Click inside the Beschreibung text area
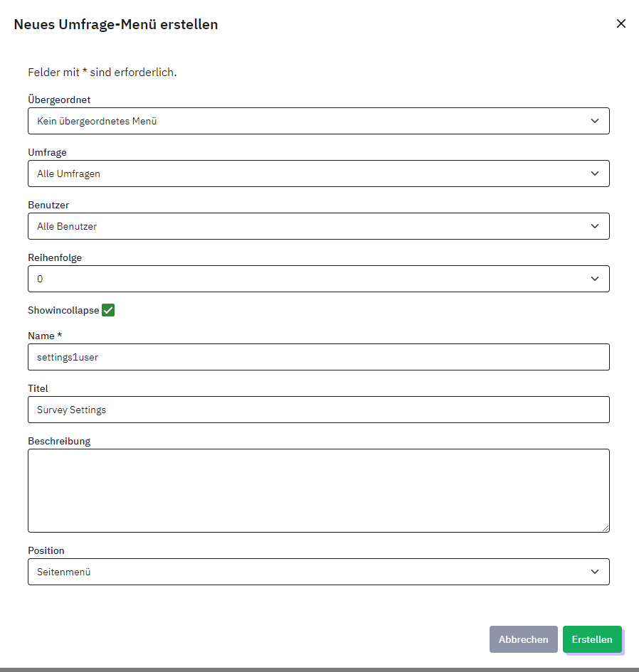The image size is (639, 672). point(318,490)
